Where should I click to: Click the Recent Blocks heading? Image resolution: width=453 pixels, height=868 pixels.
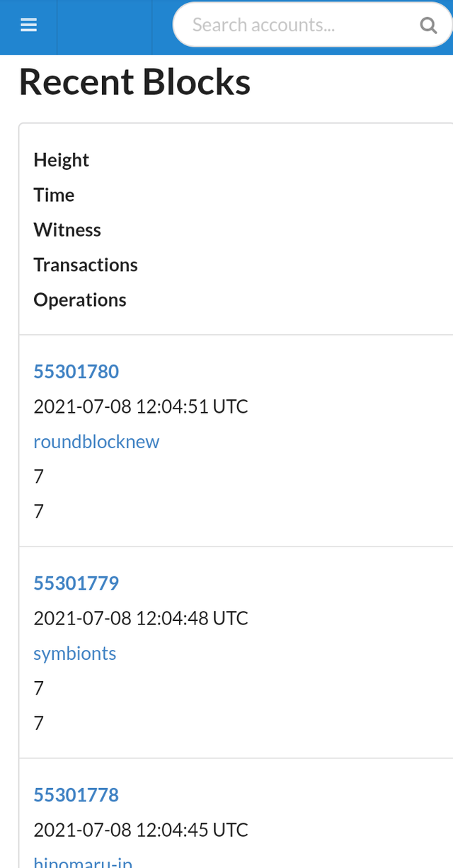(134, 81)
